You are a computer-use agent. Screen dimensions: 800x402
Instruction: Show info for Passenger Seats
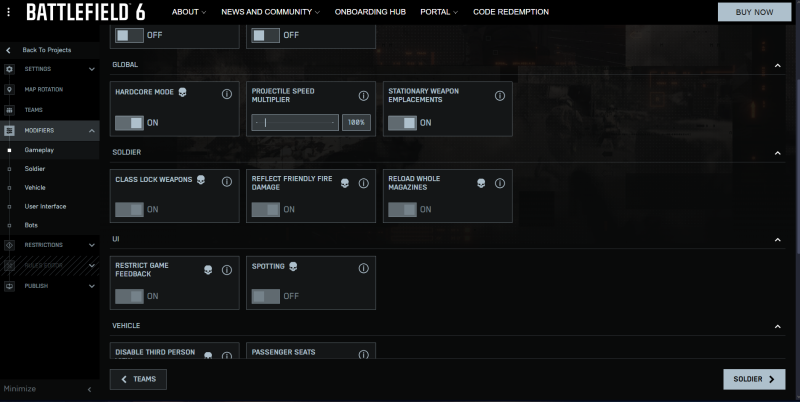coord(363,355)
